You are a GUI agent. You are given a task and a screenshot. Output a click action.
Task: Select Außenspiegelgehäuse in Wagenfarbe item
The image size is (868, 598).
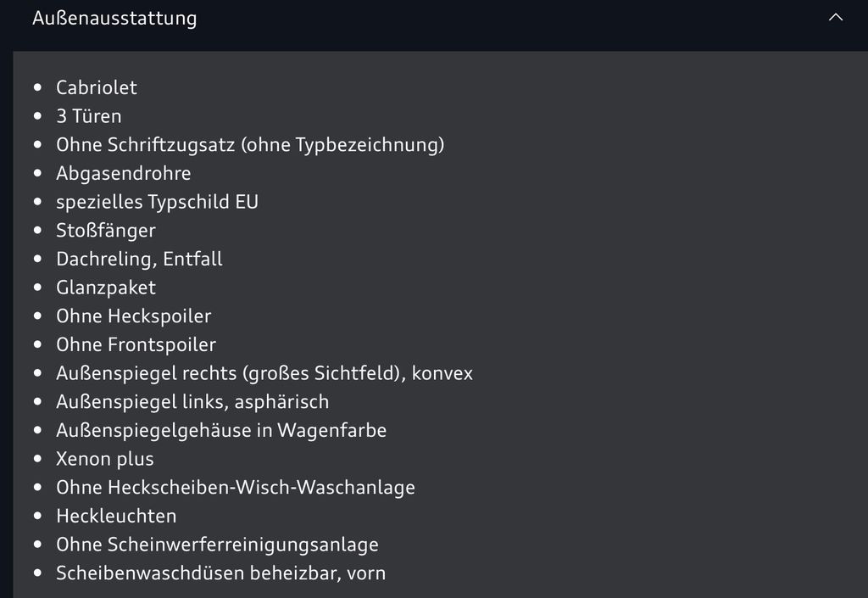[x=221, y=431]
